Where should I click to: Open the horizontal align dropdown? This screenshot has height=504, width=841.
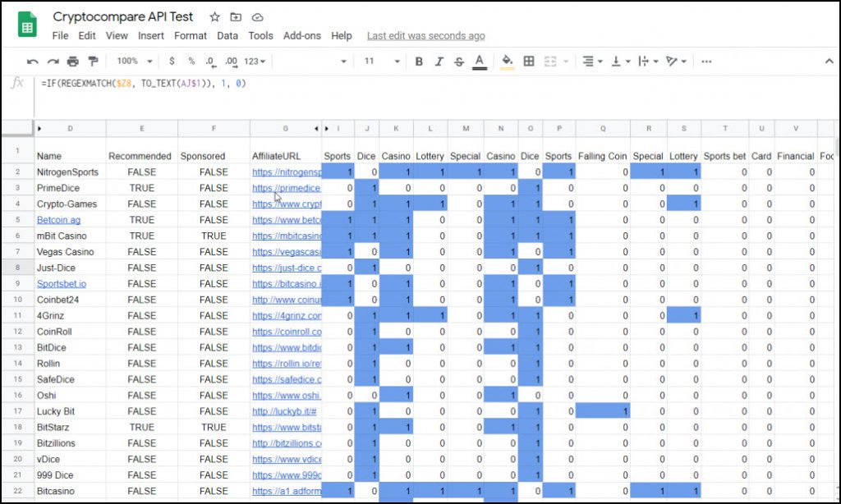pos(592,62)
